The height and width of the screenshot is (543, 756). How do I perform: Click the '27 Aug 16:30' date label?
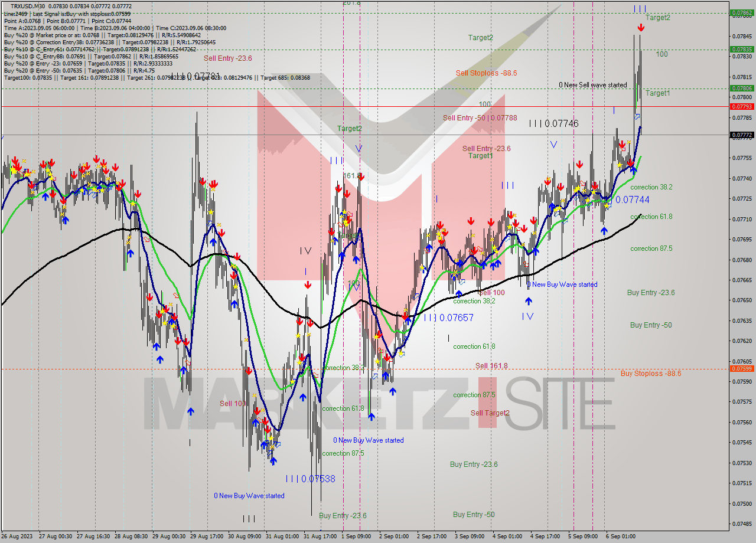coord(94,537)
